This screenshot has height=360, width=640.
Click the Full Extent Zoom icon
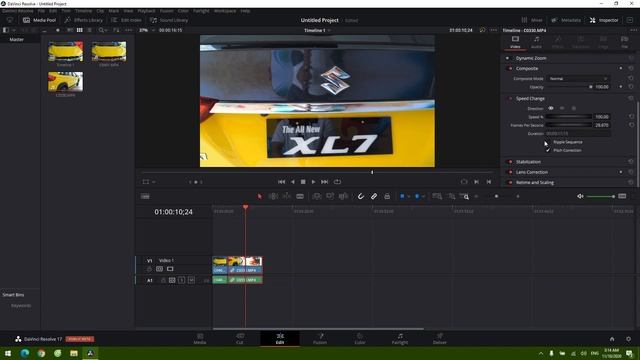[437, 196]
